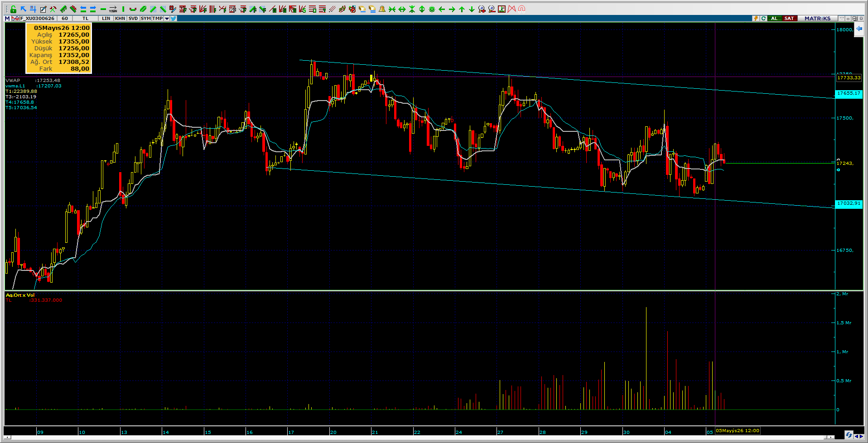Open the pencil edit note tool

coord(43,9)
